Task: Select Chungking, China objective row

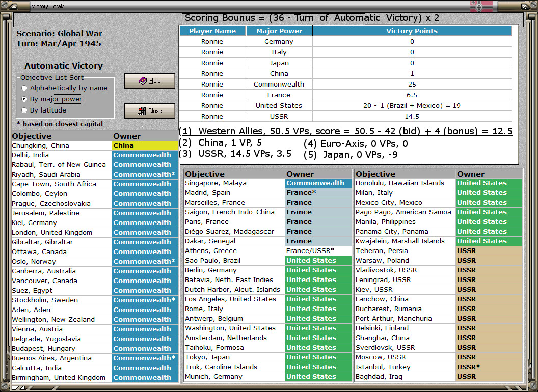Action: (x=95, y=146)
